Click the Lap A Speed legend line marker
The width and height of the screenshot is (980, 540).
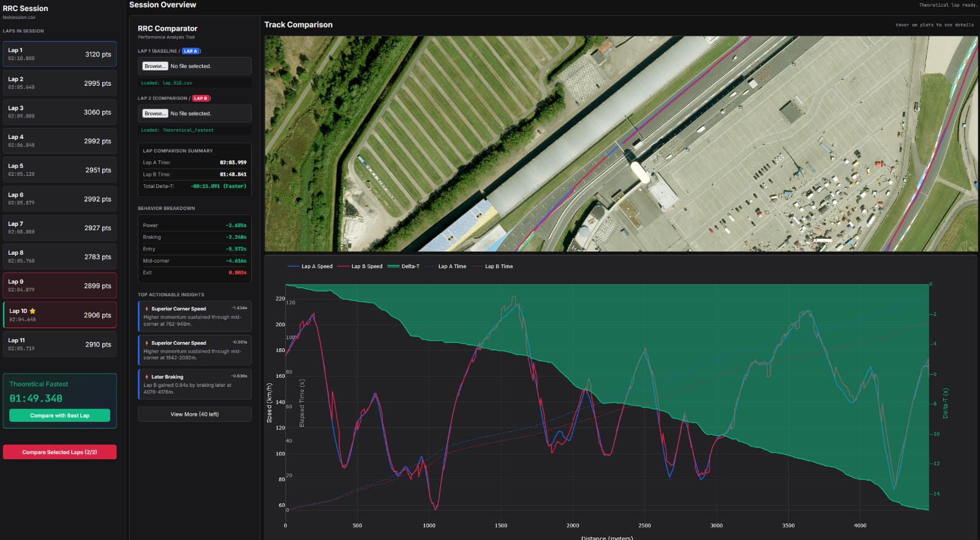[x=293, y=266]
